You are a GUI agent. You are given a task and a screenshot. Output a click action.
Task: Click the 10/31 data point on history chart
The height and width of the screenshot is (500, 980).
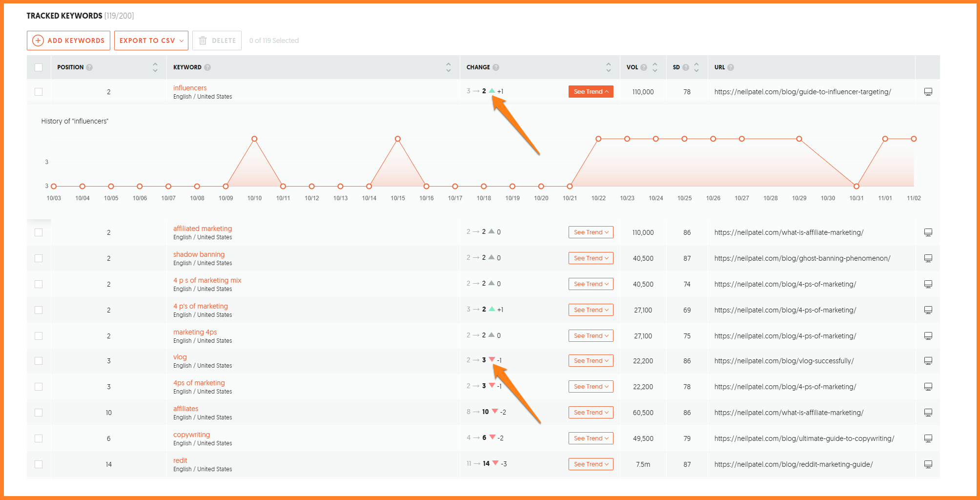click(856, 187)
